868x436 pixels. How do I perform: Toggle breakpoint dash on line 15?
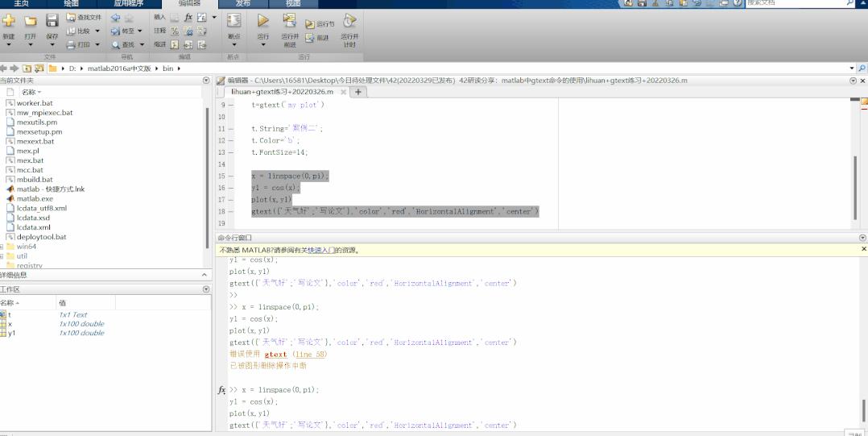pos(231,176)
